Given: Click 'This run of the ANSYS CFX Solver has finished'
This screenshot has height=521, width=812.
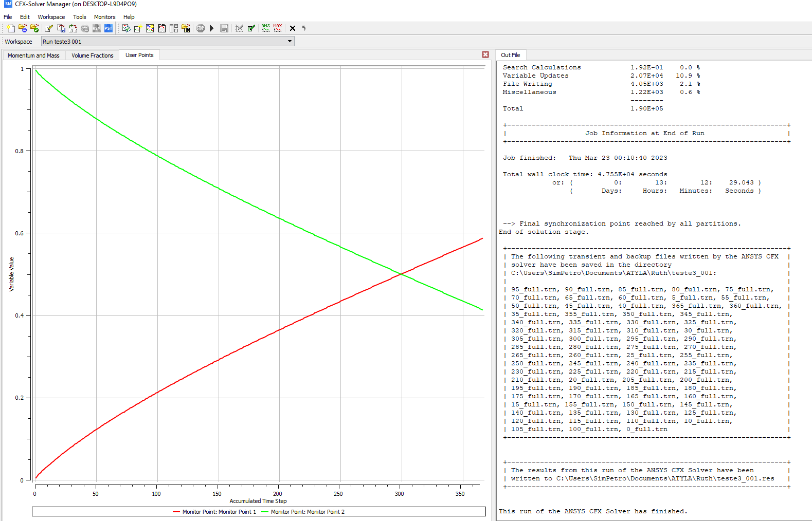Looking at the screenshot, I should coord(593,511).
